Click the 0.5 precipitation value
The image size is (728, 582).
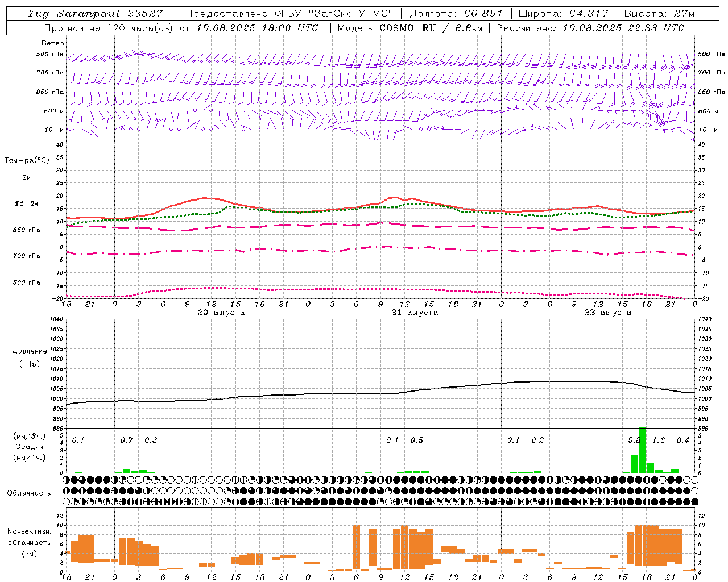coord(417,440)
